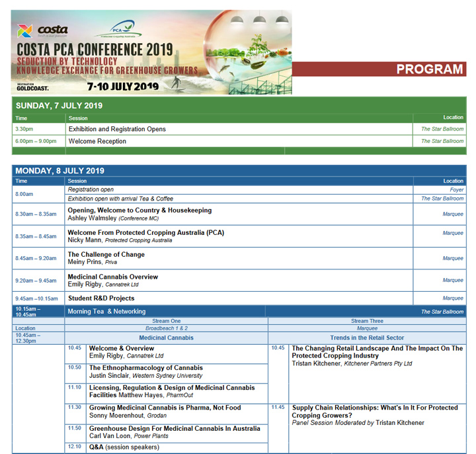Click 'Growing Medicinal Cannabis is Pharma, Not Food'

[165, 408]
